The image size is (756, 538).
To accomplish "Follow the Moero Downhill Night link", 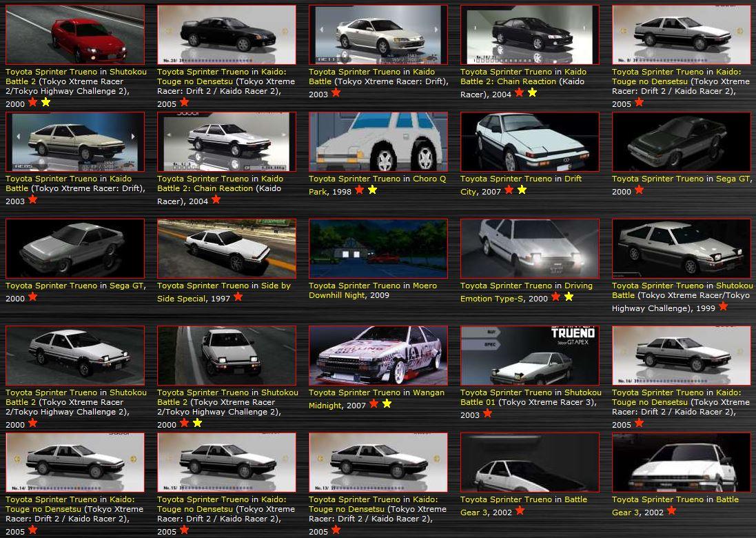I will click(425, 286).
